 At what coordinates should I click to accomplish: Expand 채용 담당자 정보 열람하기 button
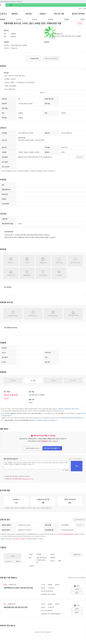pyautogui.click(x=52, y=448)
